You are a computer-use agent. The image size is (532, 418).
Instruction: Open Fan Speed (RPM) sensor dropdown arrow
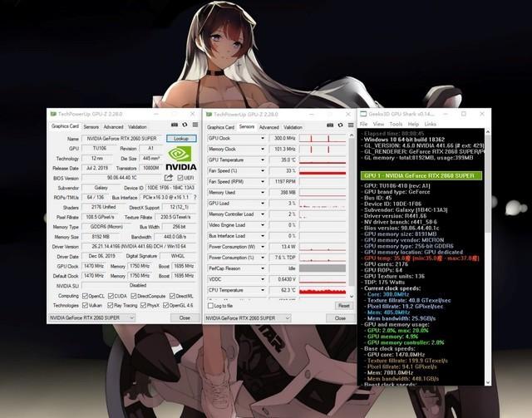(x=263, y=181)
